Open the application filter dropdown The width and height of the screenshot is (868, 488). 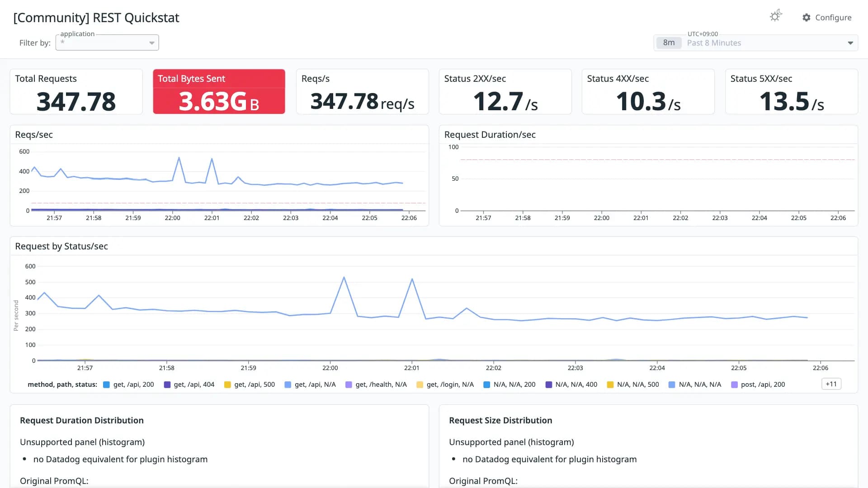pos(107,42)
